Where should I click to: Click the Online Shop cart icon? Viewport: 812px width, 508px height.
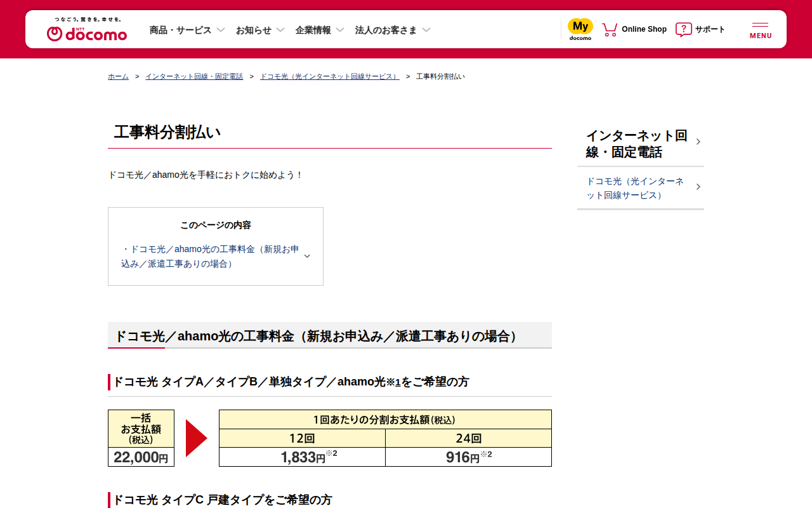[x=610, y=29]
